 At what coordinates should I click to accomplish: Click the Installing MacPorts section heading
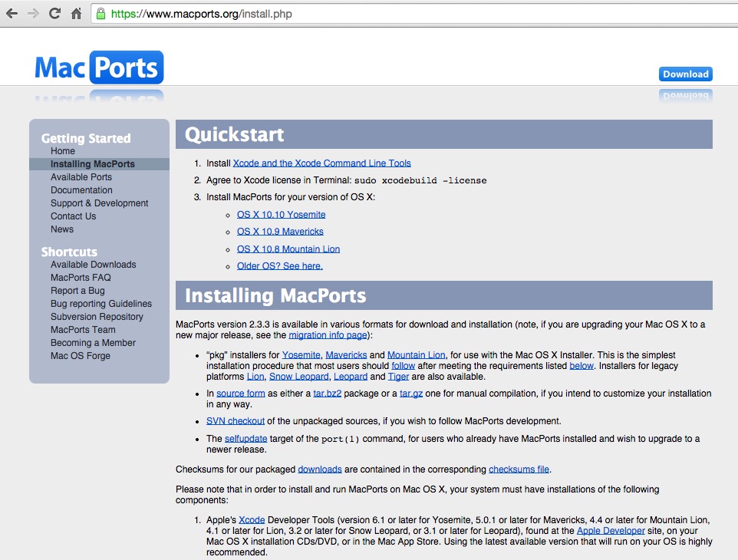coord(275,295)
